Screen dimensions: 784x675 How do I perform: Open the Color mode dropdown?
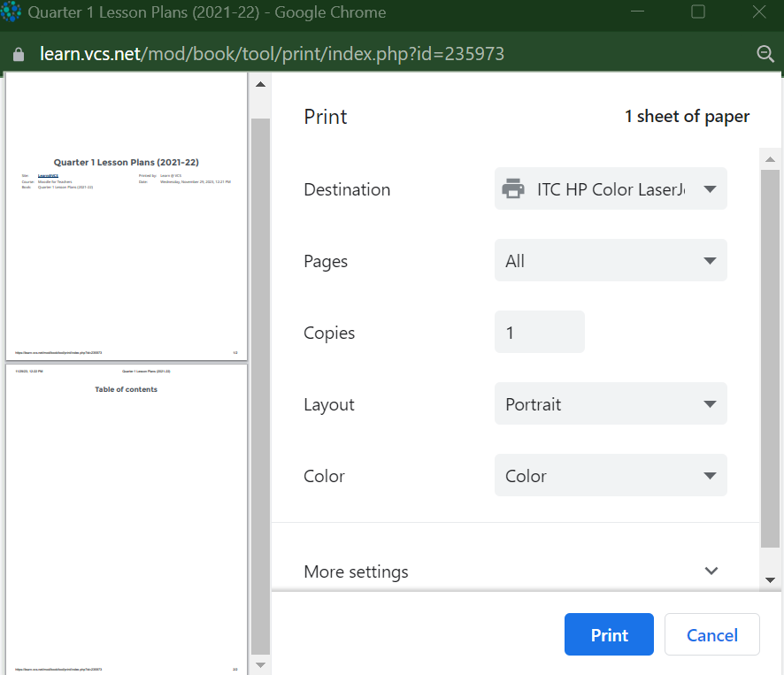tap(611, 476)
